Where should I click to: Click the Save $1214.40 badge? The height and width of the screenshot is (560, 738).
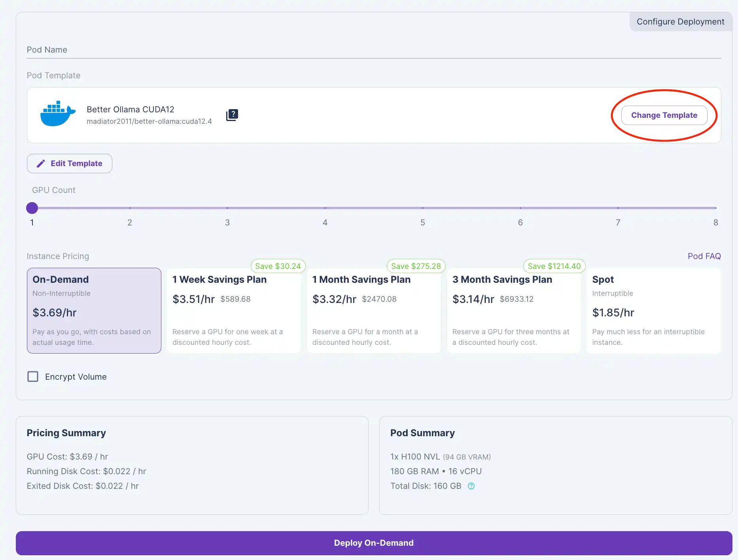click(554, 266)
